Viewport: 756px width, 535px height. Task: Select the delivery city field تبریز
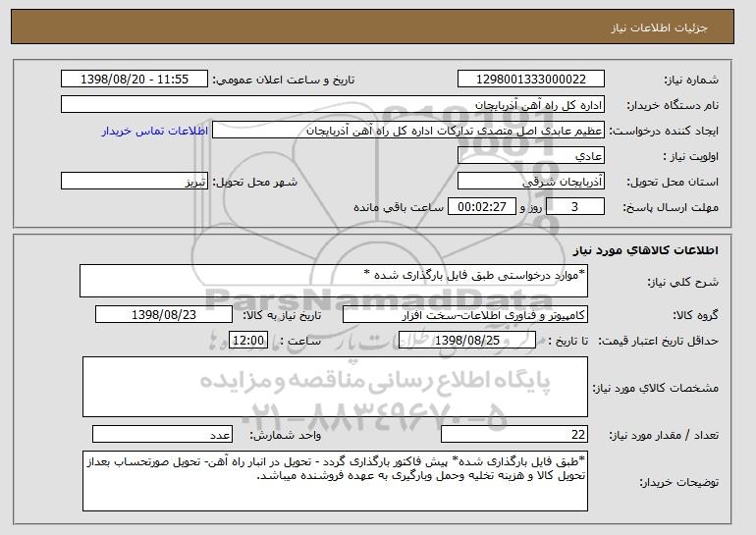click(135, 182)
